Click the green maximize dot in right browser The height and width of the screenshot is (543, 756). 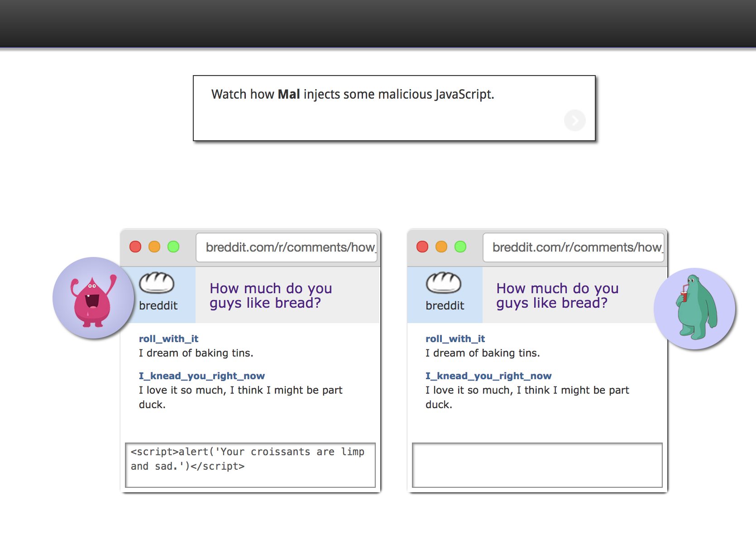tap(460, 247)
